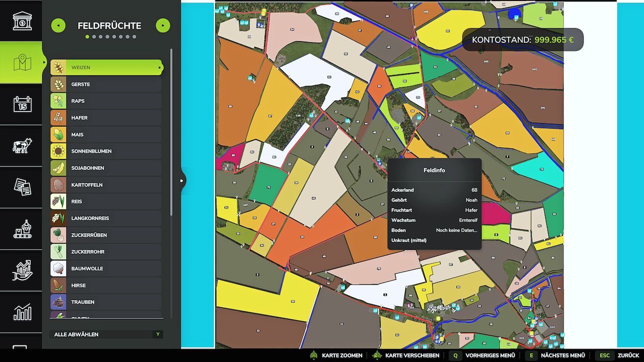Collapse the crop panel with the side chevron
The image size is (644, 362).
point(182,179)
